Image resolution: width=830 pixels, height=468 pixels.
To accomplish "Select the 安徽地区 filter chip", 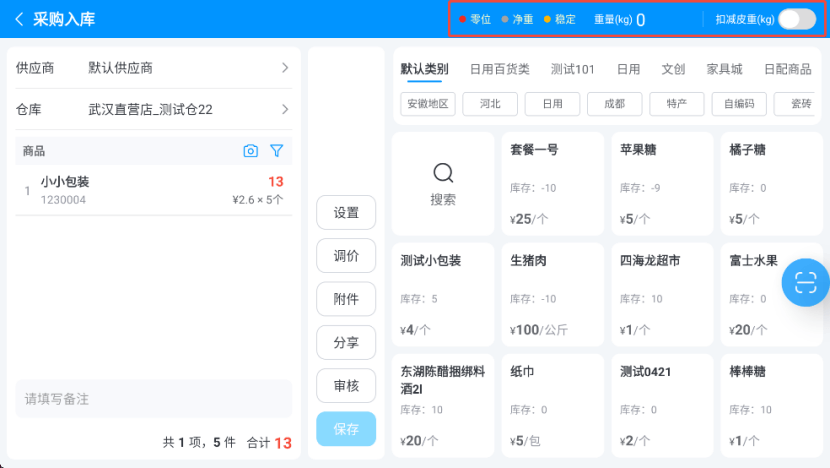I will (428, 103).
